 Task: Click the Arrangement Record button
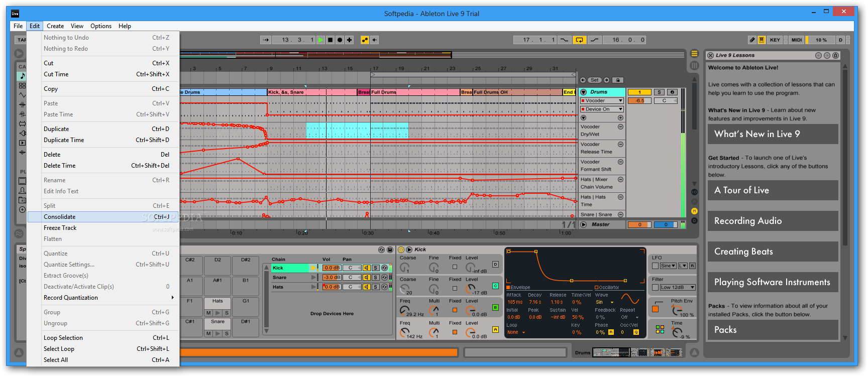coord(340,40)
